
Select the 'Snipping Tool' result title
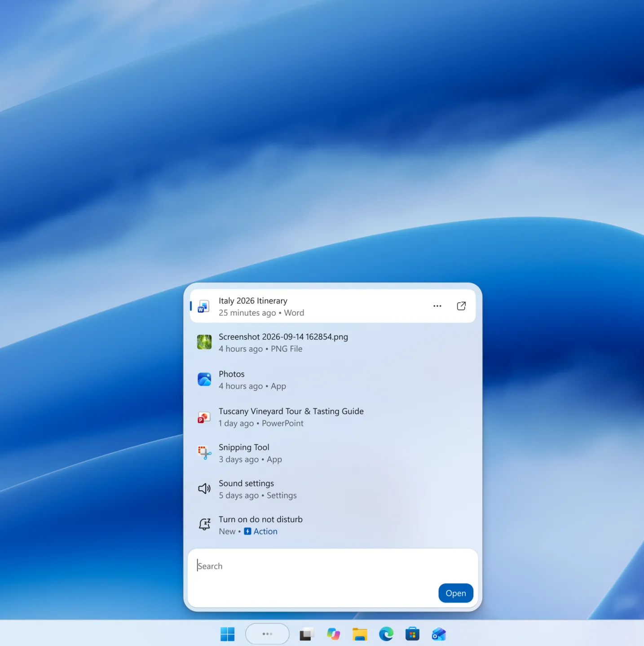[x=244, y=447]
